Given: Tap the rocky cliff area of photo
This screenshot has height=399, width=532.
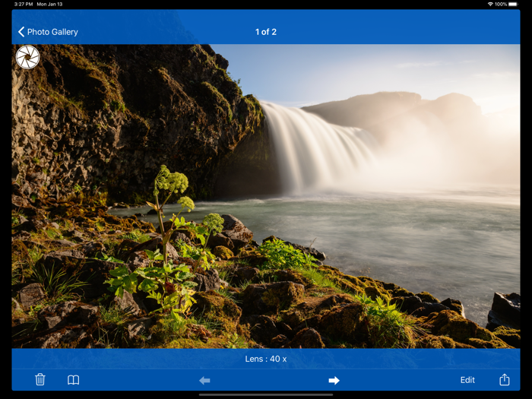Looking at the screenshot, I should (129, 119).
